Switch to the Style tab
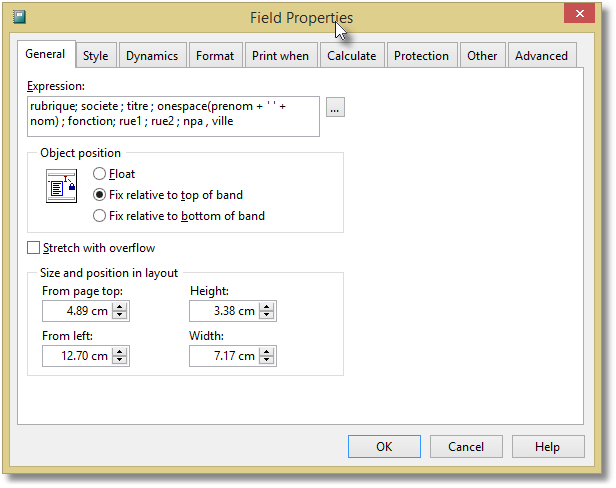The width and height of the screenshot is (616, 488). click(96, 56)
